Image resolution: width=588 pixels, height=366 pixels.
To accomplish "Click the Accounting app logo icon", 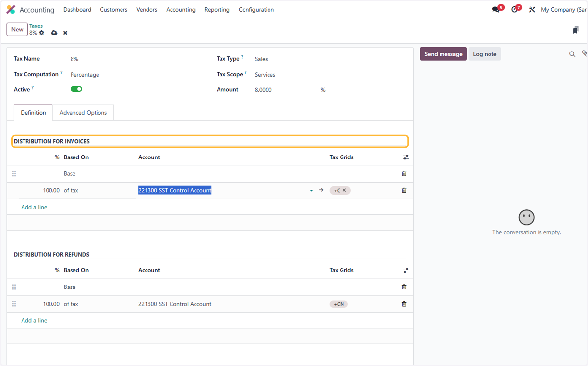I will coord(11,10).
